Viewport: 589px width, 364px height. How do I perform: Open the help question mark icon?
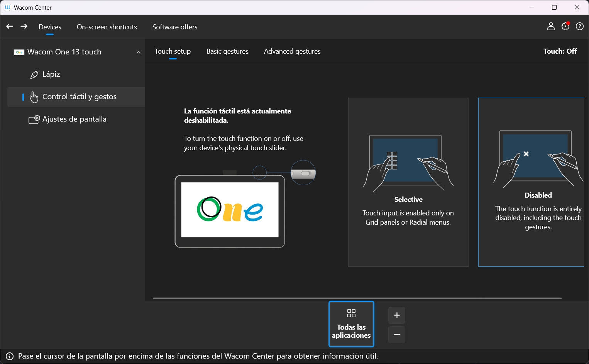[x=580, y=27]
